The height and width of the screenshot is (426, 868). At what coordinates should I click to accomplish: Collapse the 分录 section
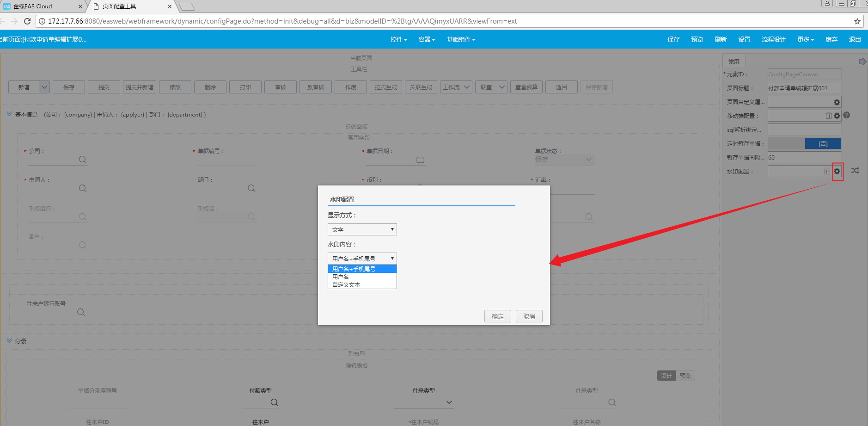pos(9,341)
